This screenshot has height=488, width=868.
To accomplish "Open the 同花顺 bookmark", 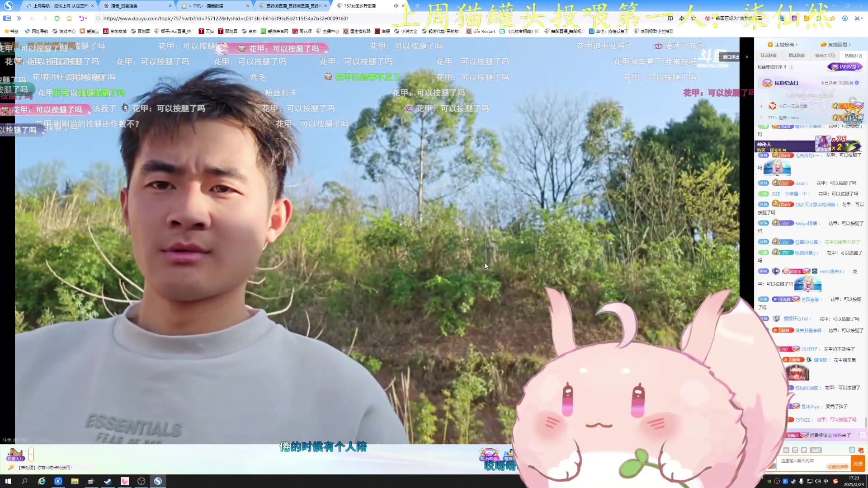I will 302,32.
